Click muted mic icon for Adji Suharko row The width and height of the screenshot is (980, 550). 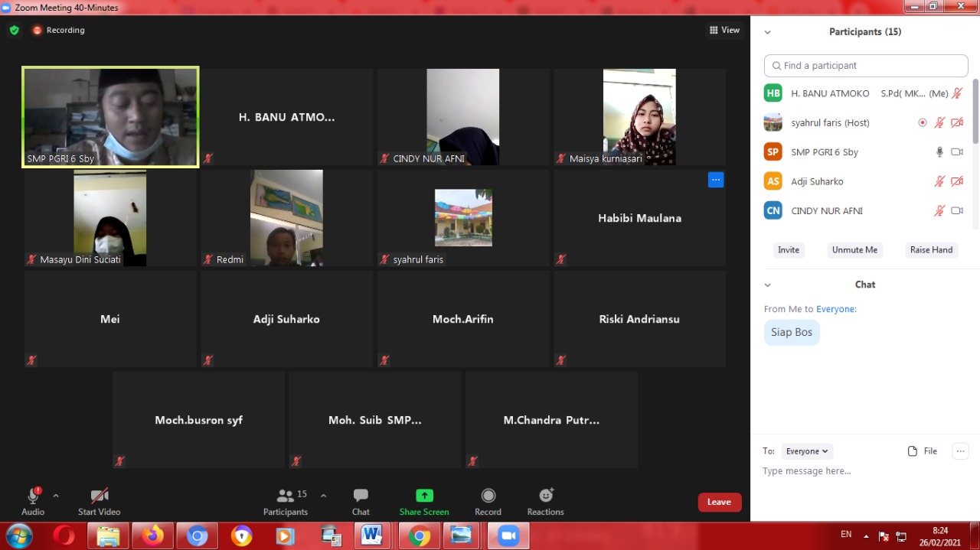pyautogui.click(x=939, y=181)
